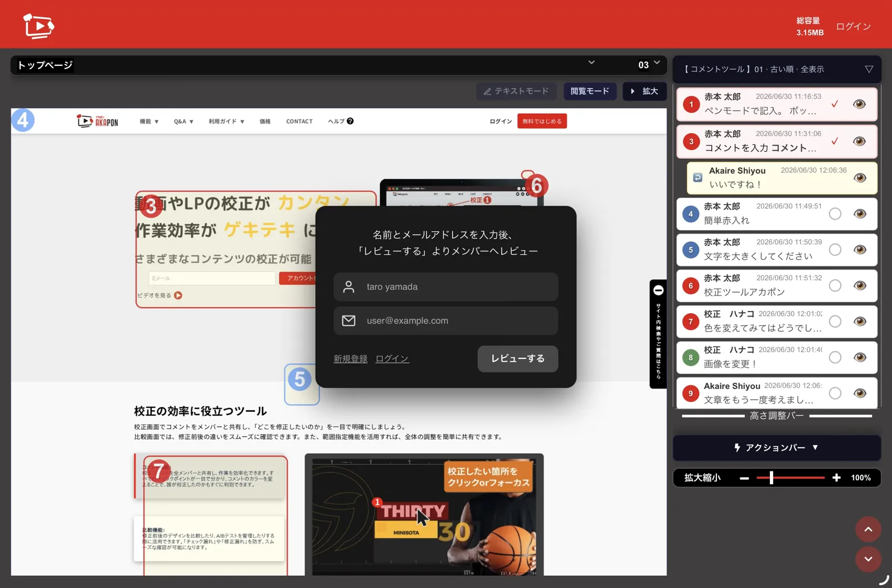Expand the Q&A menu on Akapon site
The width and height of the screenshot is (892, 588).
tap(183, 121)
